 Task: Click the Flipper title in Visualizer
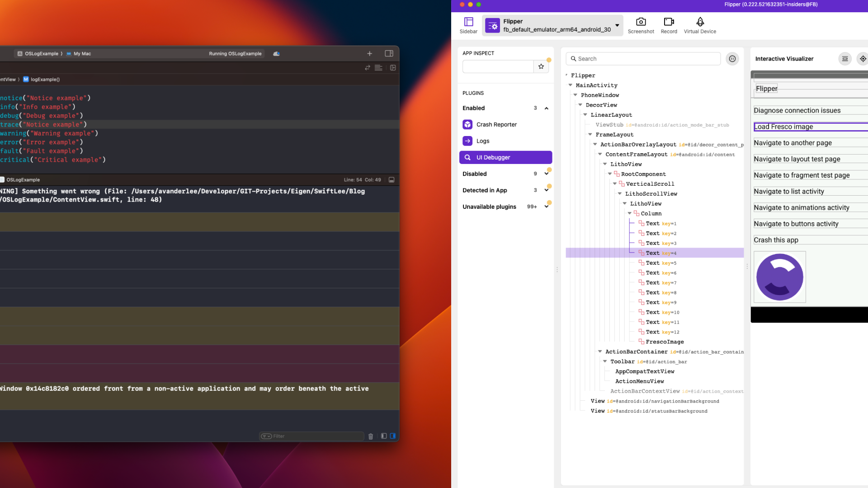tap(766, 89)
